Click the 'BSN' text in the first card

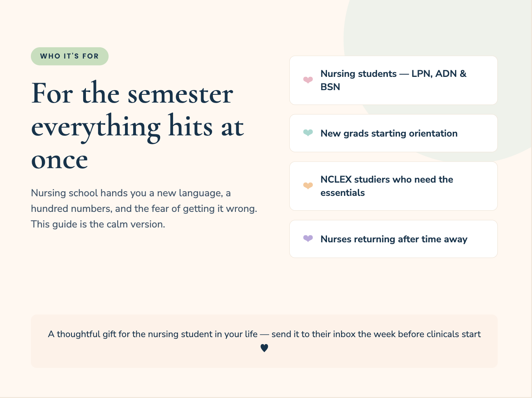[330, 87]
